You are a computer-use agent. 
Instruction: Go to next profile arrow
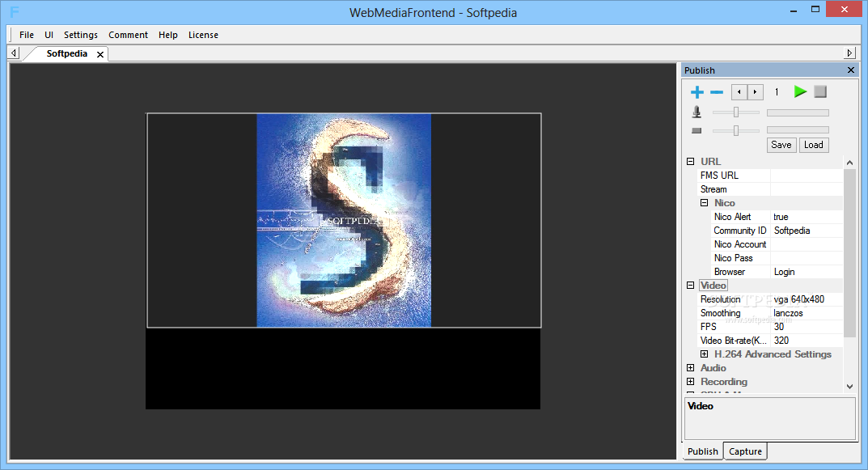[x=755, y=92]
